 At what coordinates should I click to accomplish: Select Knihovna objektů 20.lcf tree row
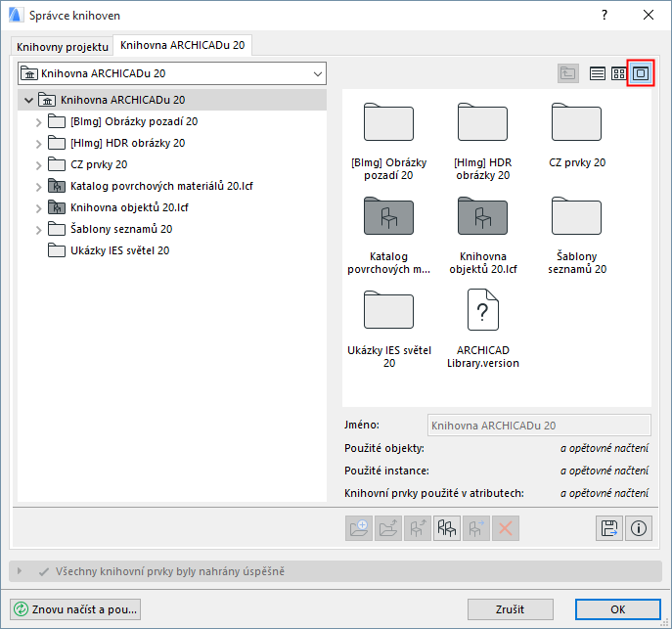click(x=172, y=207)
